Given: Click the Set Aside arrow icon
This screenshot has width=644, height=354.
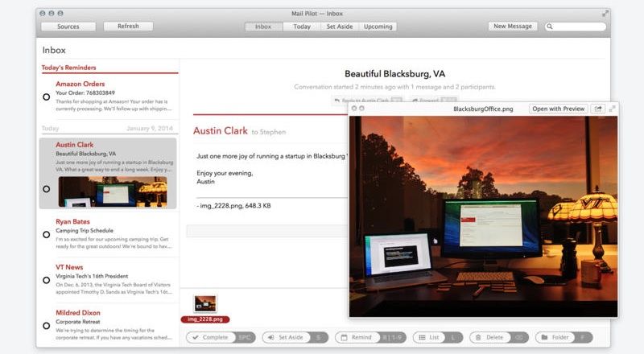Looking at the screenshot, I should (x=271, y=337).
